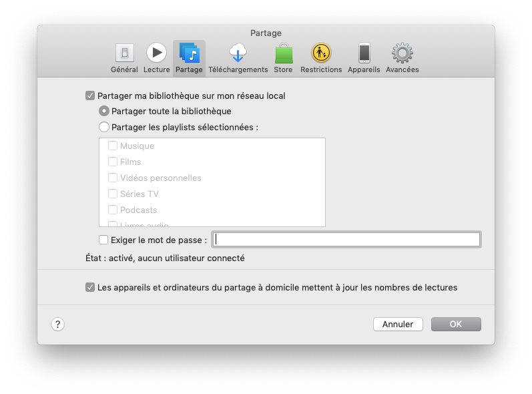Focus the password text field

coord(346,240)
